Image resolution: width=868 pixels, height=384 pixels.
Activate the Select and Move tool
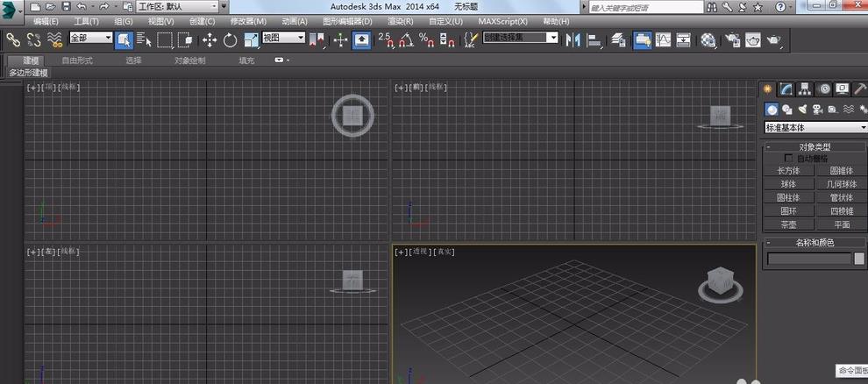tap(210, 39)
